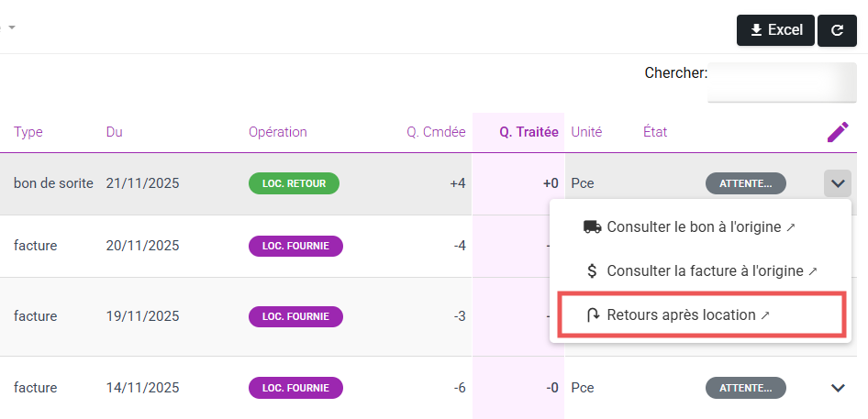Click the dollar sign invoice icon

point(592,270)
